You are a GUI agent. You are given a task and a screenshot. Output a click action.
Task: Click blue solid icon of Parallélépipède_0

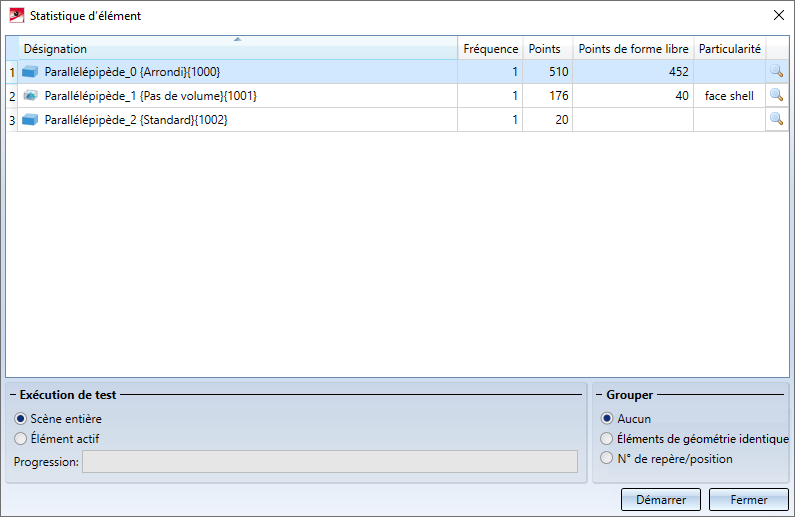click(x=30, y=71)
